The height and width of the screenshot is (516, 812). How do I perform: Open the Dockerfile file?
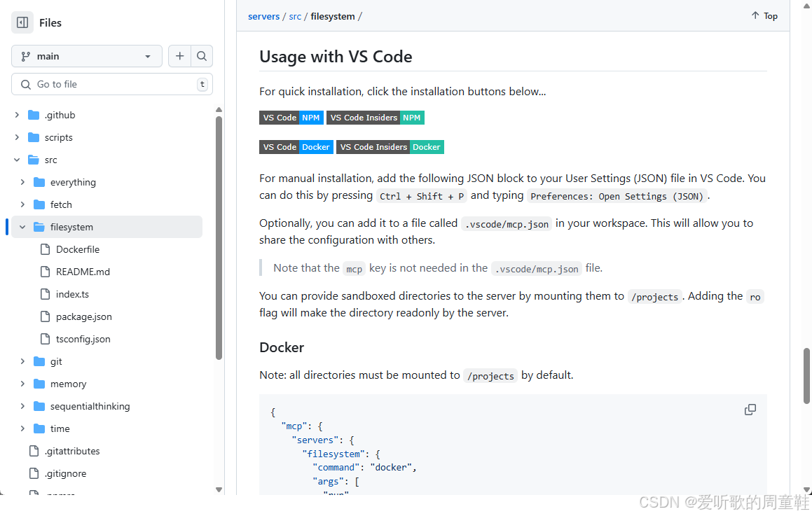pyautogui.click(x=78, y=249)
